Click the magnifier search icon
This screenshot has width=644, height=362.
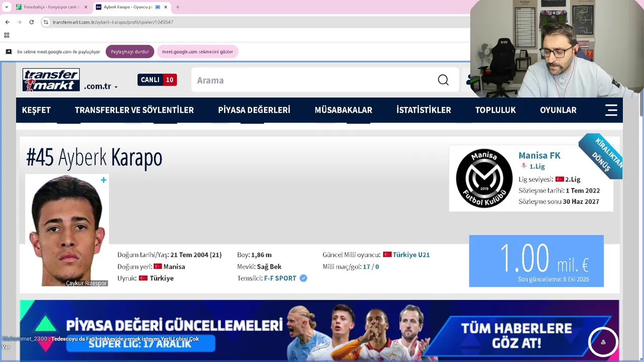coord(443,80)
